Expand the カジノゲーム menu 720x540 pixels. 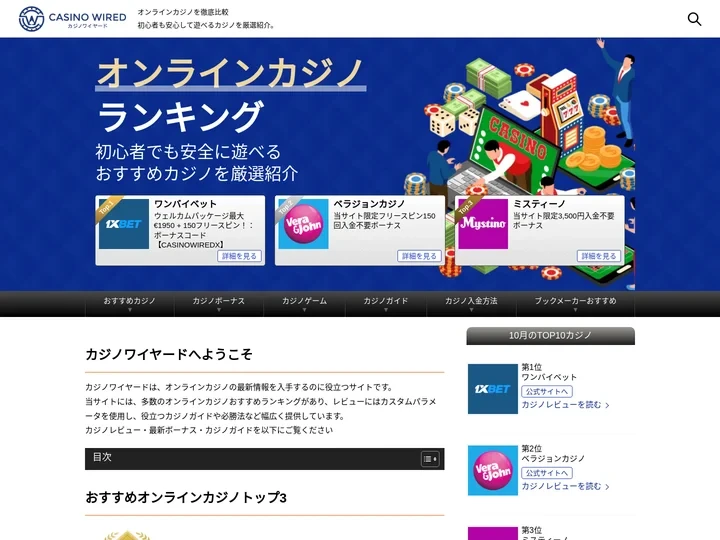(304, 302)
